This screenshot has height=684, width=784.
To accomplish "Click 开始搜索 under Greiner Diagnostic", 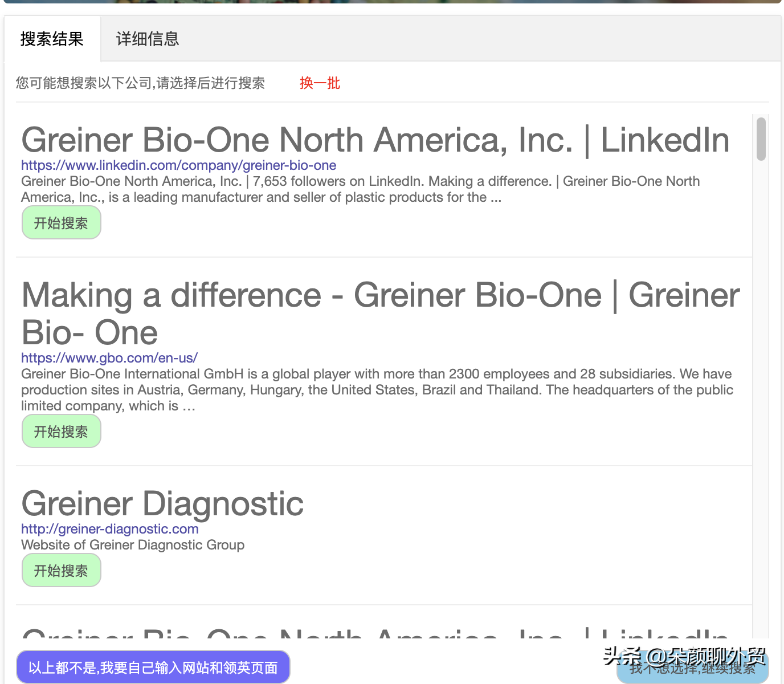I will coord(61,571).
